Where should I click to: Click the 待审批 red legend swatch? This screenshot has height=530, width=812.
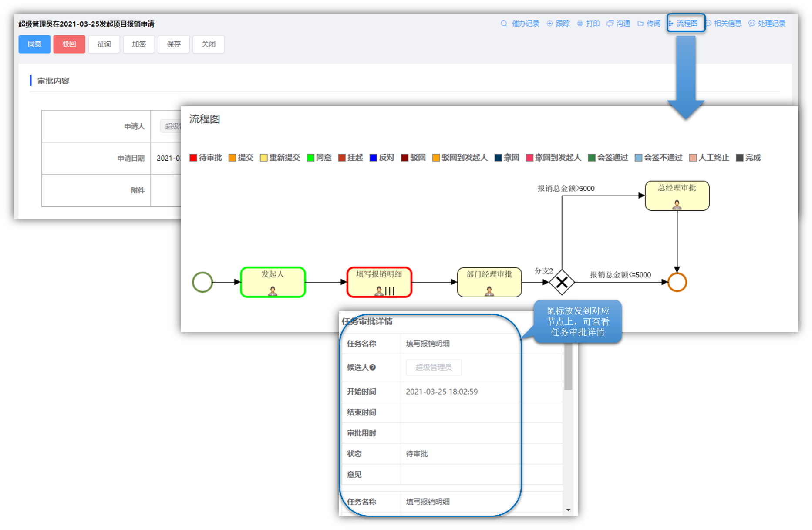[x=193, y=158]
